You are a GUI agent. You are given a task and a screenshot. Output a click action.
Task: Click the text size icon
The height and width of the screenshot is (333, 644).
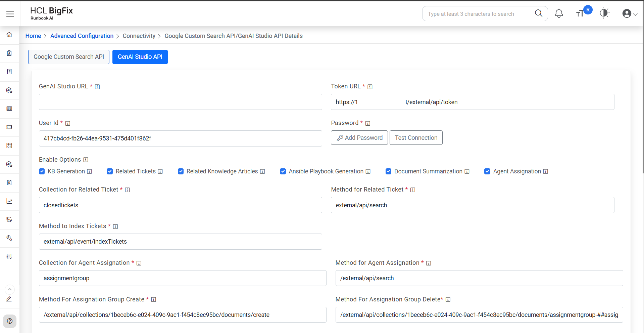click(580, 14)
